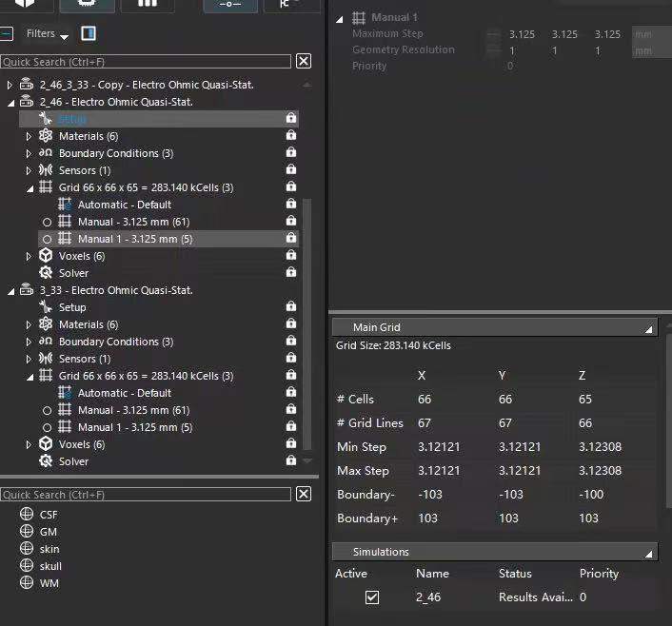Expand Boundary Conditions (3) under 2_46
Screen dimensions: 672x626
pyautogui.click(x=29, y=153)
